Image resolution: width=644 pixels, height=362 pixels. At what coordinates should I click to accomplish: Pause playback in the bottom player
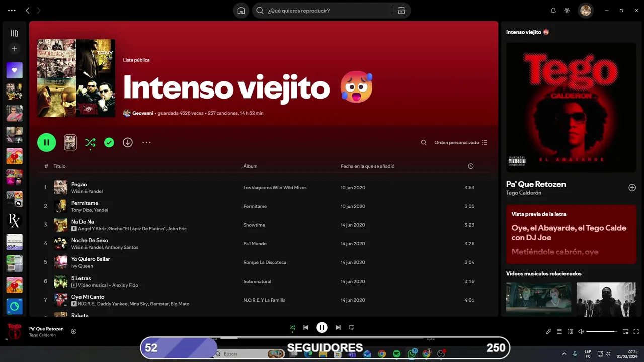[322, 328]
